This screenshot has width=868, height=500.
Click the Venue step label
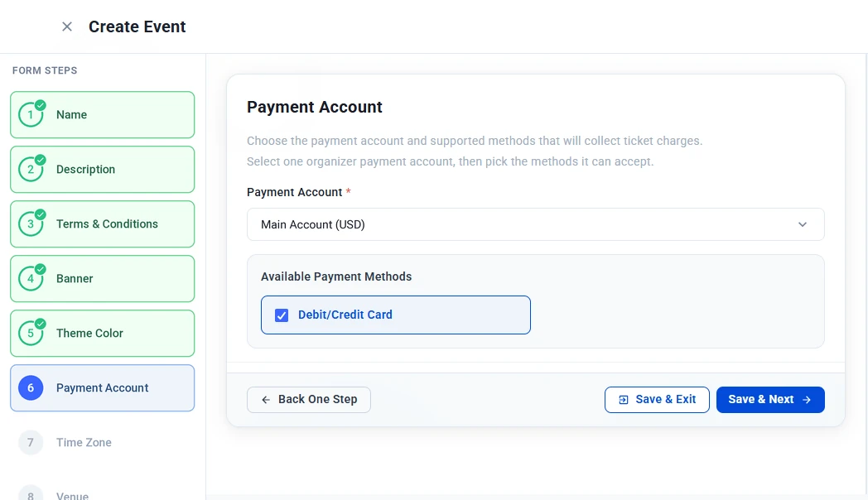click(x=73, y=496)
